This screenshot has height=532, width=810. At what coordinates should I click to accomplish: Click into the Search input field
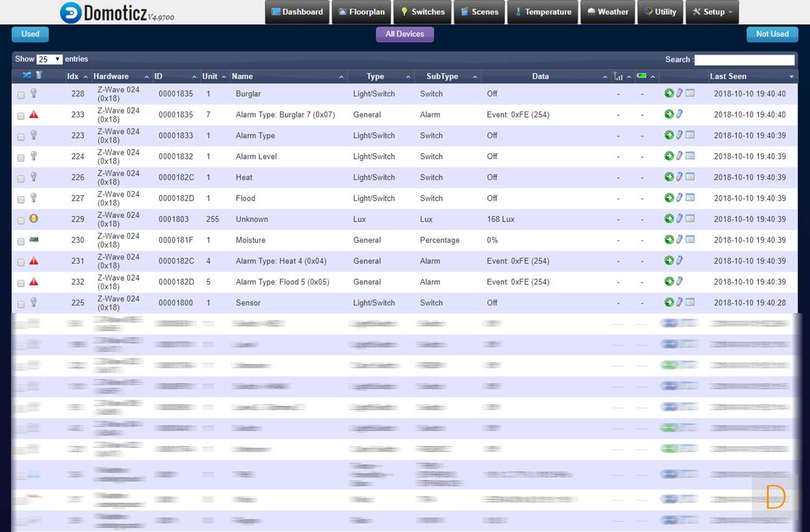[744, 60]
